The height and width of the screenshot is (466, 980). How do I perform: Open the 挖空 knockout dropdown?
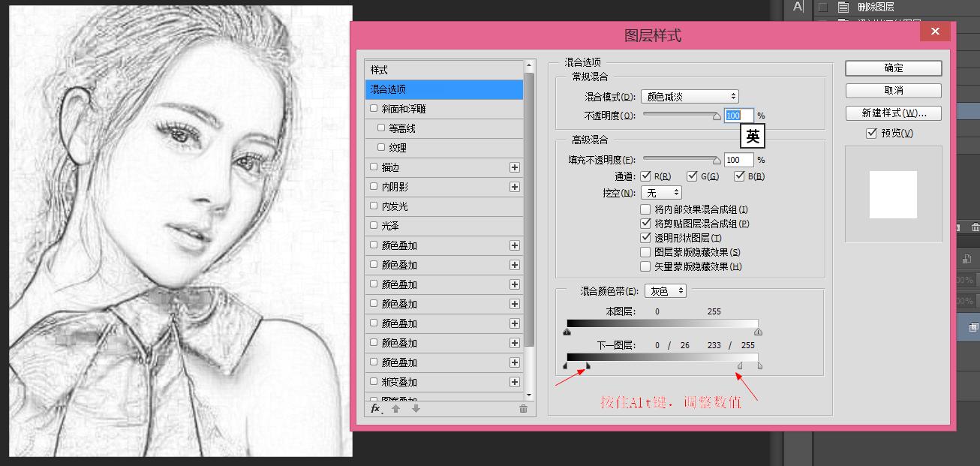click(661, 192)
